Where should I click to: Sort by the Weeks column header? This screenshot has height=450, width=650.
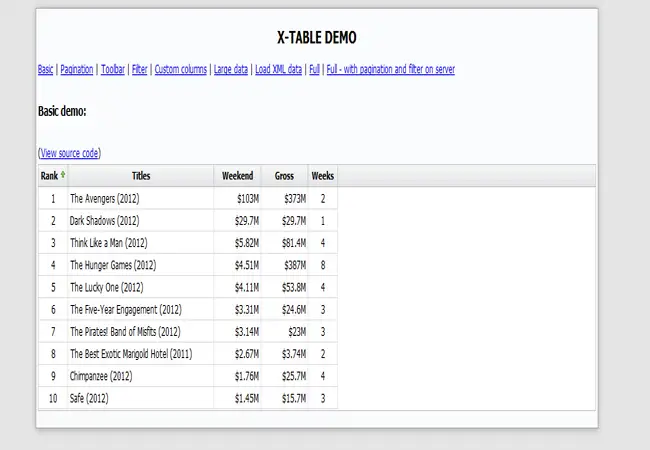[323, 176]
